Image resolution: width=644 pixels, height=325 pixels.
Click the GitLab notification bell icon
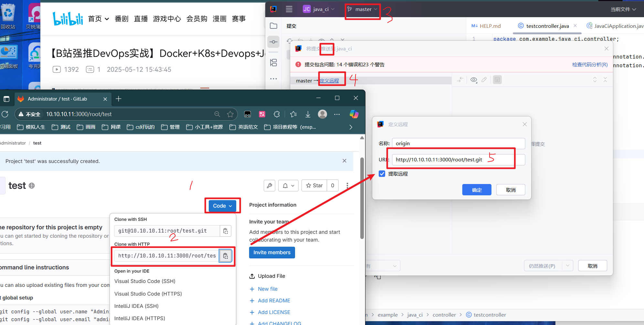pos(288,186)
